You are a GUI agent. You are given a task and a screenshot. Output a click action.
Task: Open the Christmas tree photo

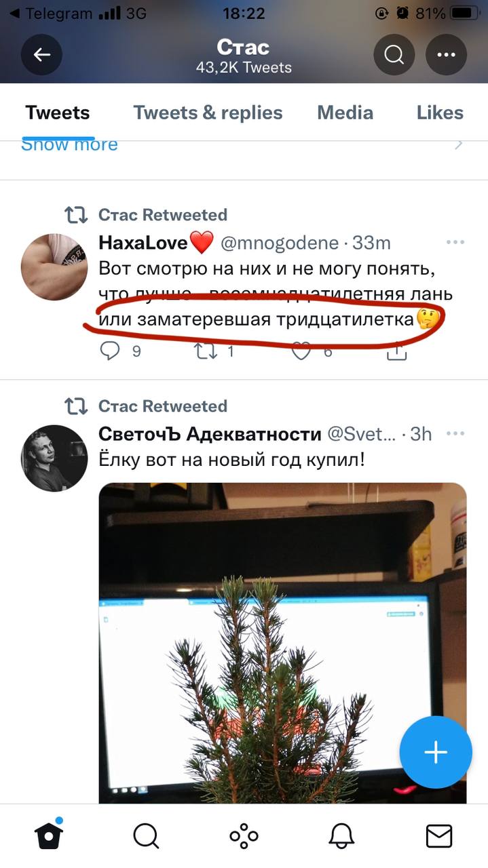tap(282, 643)
